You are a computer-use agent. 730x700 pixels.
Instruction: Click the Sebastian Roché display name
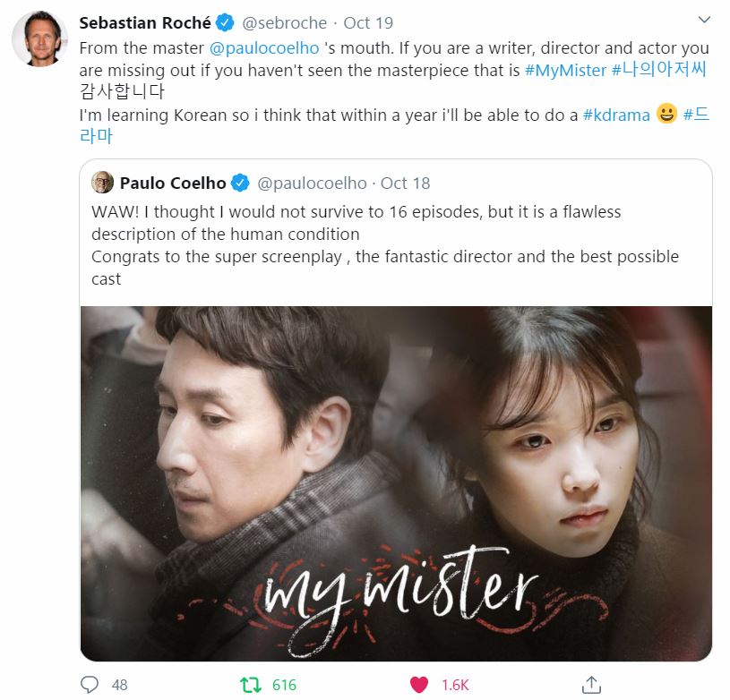tap(145, 22)
